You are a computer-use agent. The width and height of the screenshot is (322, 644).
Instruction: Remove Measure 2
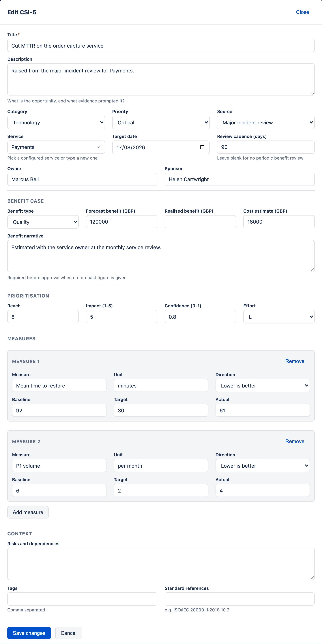[295, 441]
